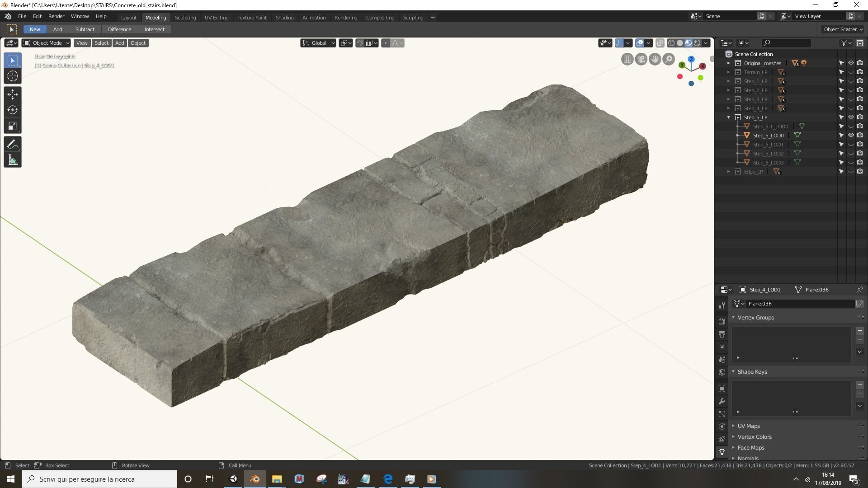Click the magnifier zoom view button

tap(669, 59)
